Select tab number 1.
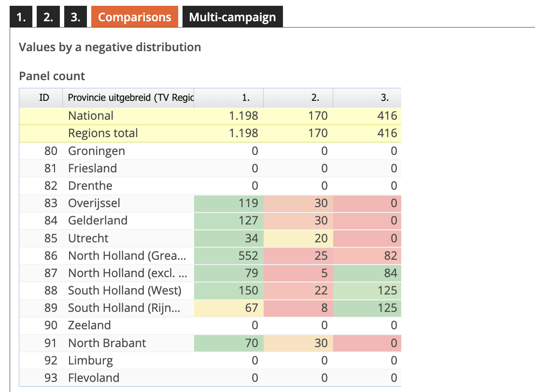Image resolution: width=535 pixels, height=392 pixels. (21, 17)
